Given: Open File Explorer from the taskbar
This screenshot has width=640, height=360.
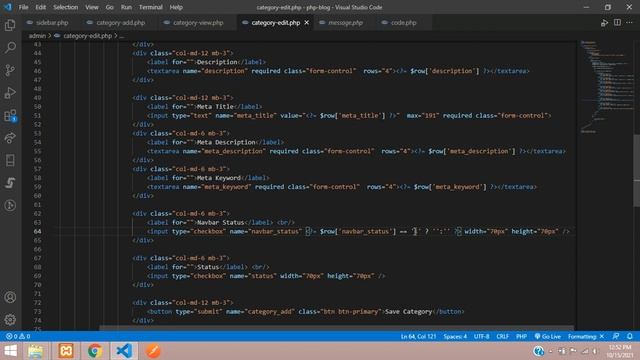Looking at the screenshot, I should [36, 351].
